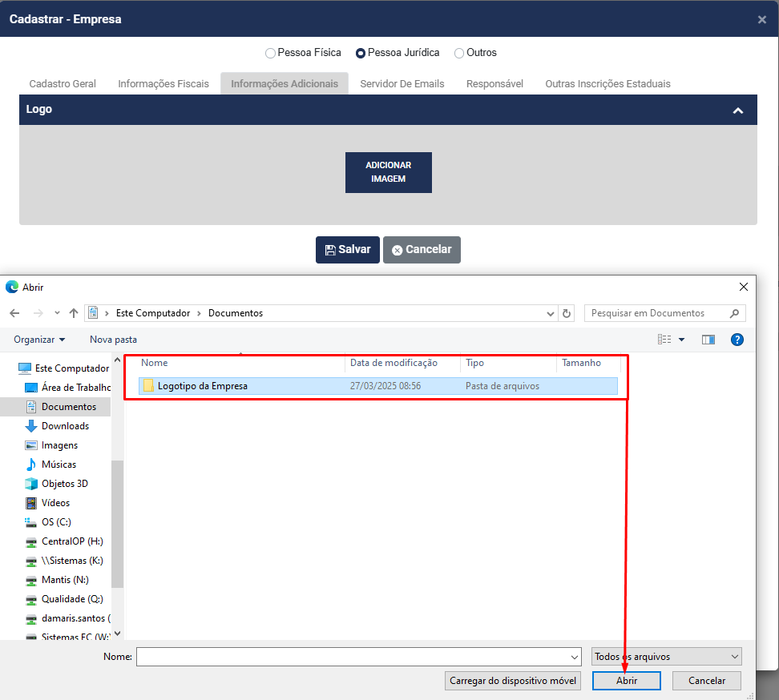
Task: Expand the Organizar menu
Action: [x=39, y=340]
